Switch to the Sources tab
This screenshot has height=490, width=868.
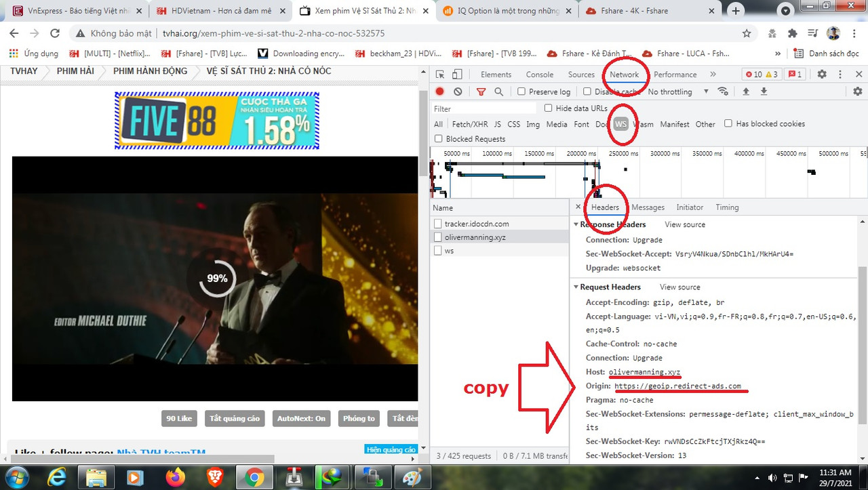(x=581, y=75)
